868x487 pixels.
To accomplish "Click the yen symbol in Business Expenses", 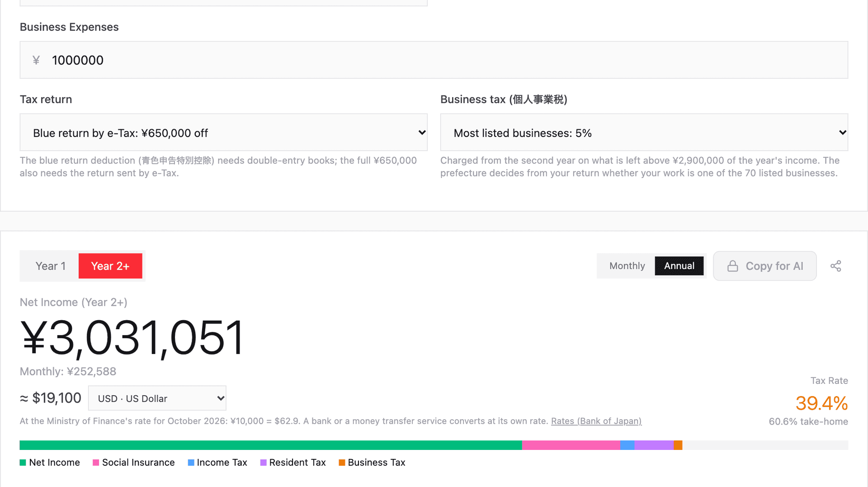I will point(36,60).
